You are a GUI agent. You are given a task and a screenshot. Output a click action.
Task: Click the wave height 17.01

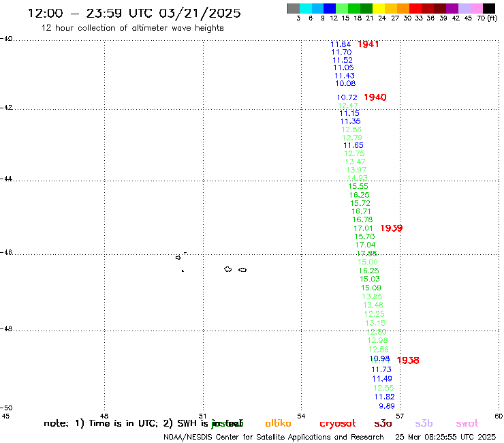tap(363, 228)
